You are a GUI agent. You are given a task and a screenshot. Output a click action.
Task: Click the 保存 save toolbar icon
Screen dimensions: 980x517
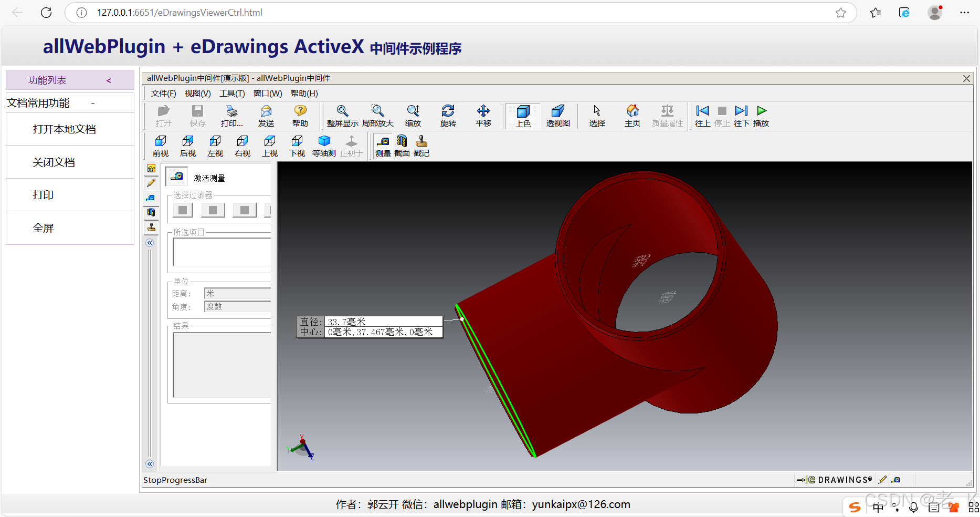pos(197,116)
